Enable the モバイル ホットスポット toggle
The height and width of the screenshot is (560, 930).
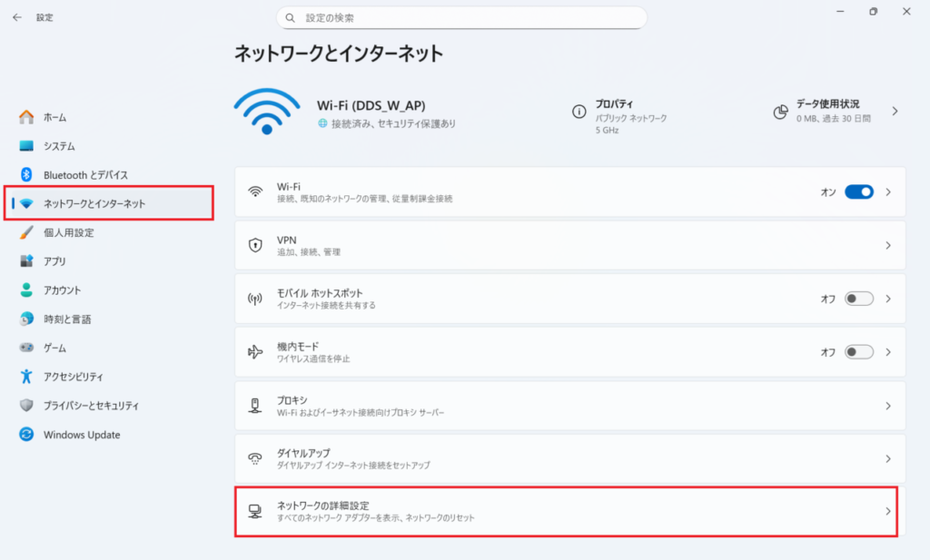click(x=858, y=299)
